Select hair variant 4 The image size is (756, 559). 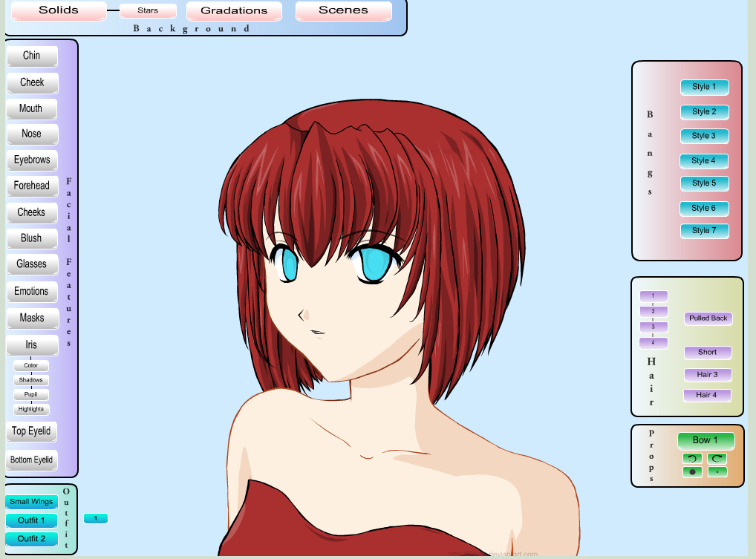[x=654, y=343]
